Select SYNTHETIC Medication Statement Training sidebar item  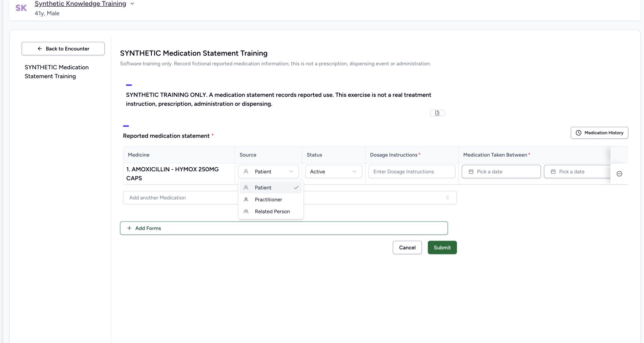click(57, 72)
